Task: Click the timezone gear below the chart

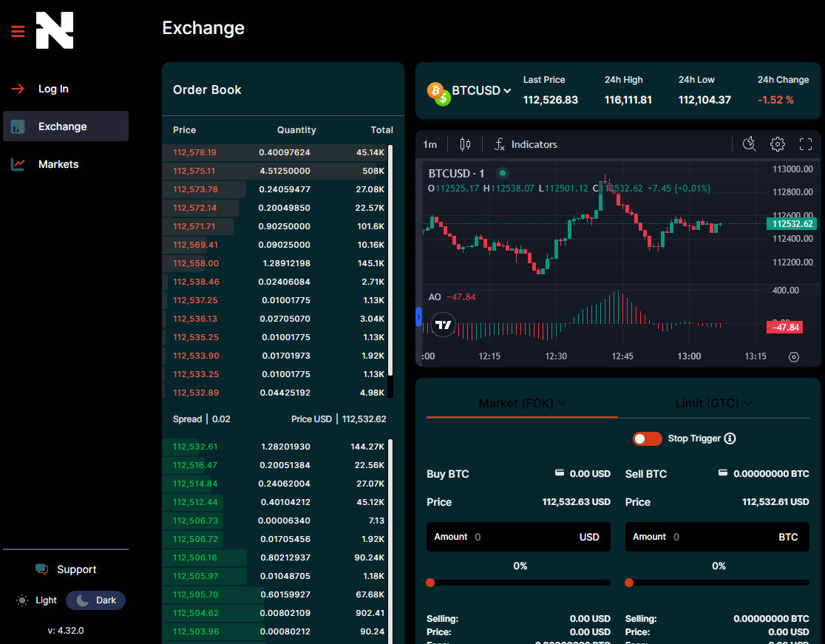Action: pos(794,356)
